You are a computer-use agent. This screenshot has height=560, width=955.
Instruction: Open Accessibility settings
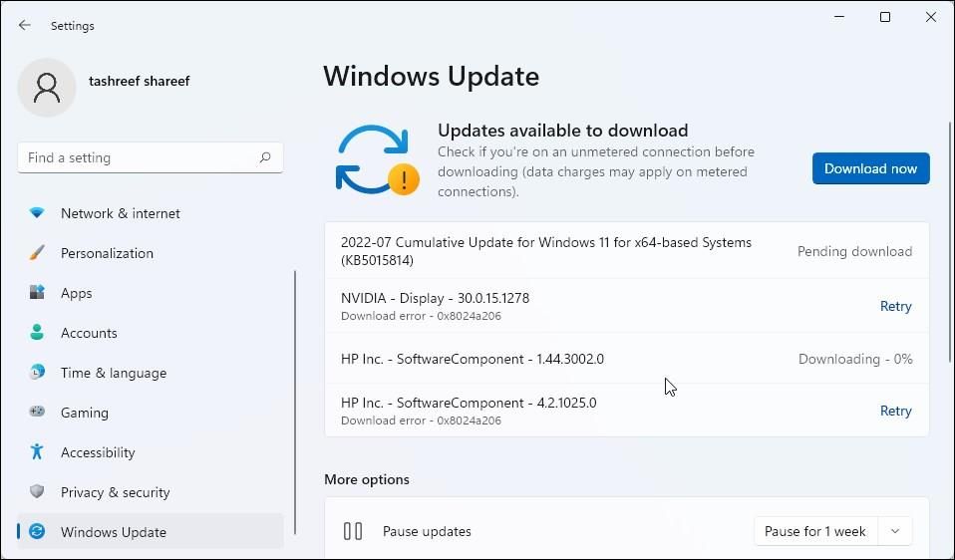tap(150, 452)
